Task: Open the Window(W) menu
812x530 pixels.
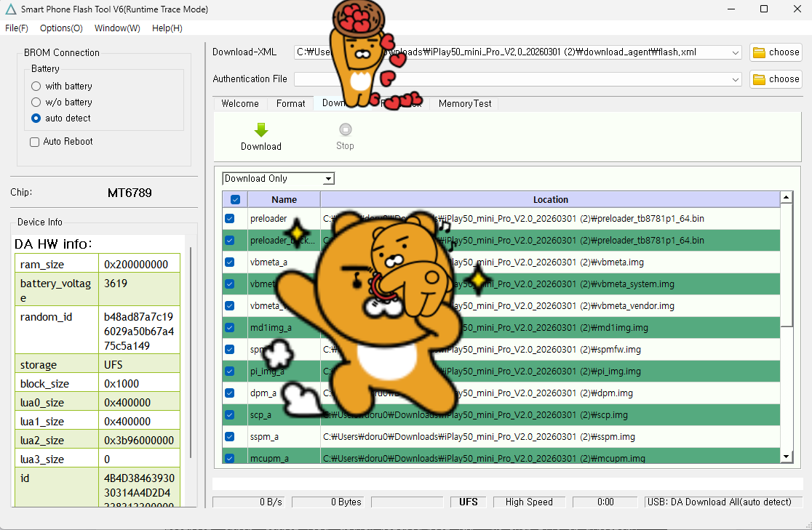Action: [x=117, y=28]
